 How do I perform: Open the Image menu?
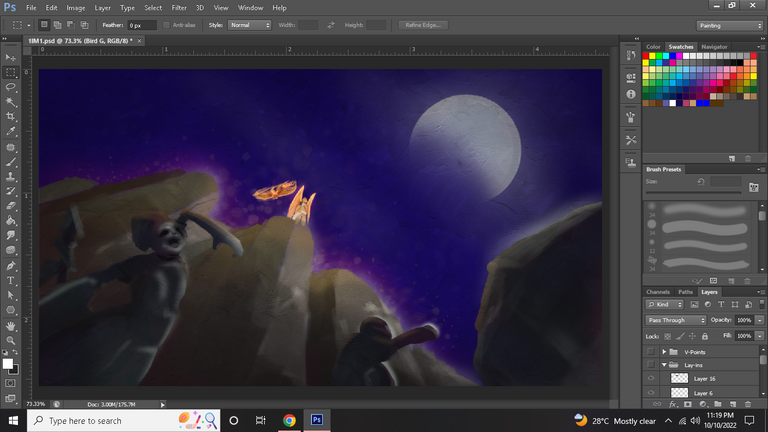pos(75,8)
